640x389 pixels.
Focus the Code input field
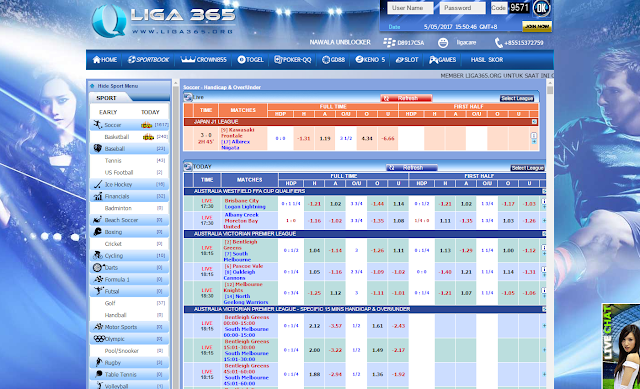point(498,8)
